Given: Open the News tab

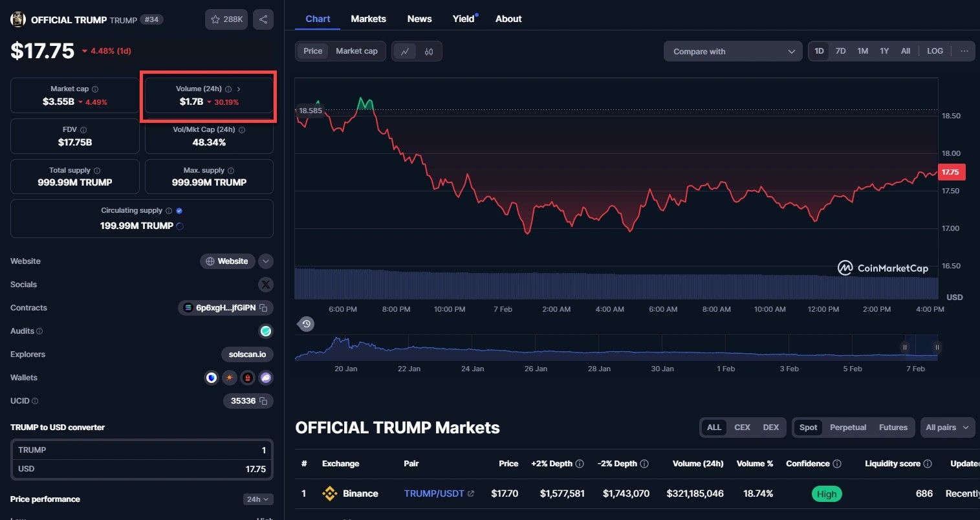Looking at the screenshot, I should (x=420, y=19).
